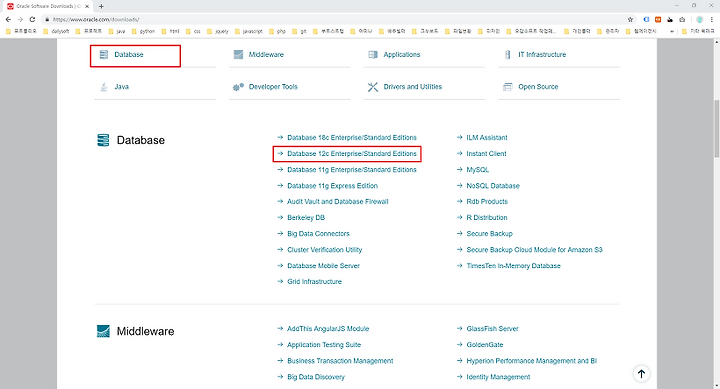720x389 pixels.
Task: Open the NoSQL Database link
Action: pos(493,186)
